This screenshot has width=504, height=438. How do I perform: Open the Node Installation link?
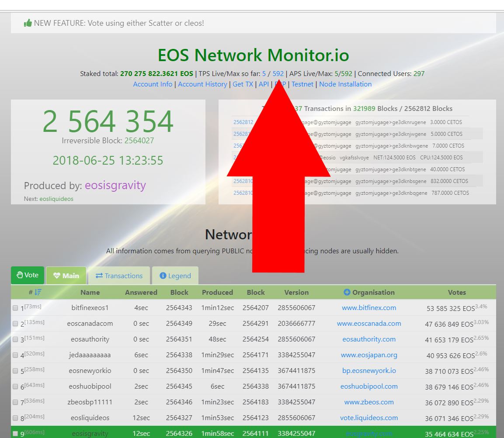(x=345, y=84)
